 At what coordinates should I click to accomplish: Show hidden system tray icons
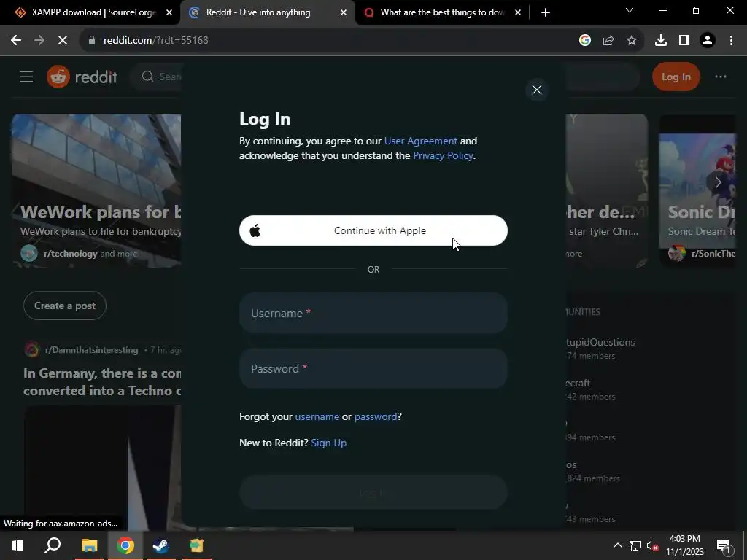click(x=617, y=545)
